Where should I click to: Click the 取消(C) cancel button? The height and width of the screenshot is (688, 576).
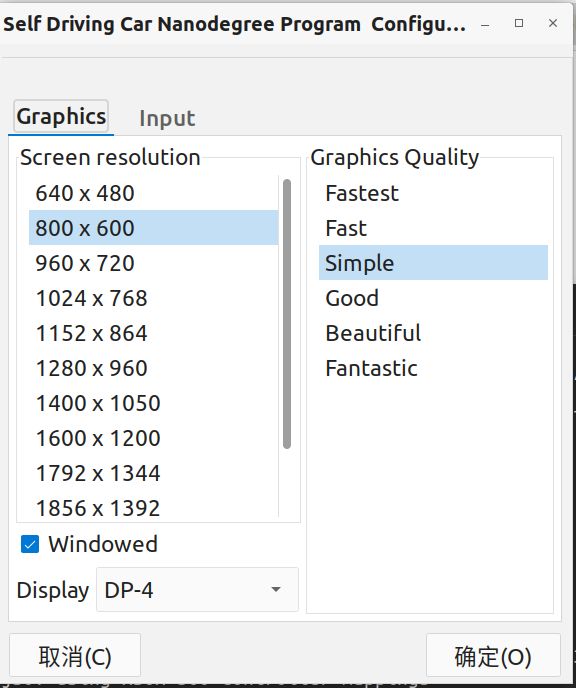pyautogui.click(x=75, y=656)
